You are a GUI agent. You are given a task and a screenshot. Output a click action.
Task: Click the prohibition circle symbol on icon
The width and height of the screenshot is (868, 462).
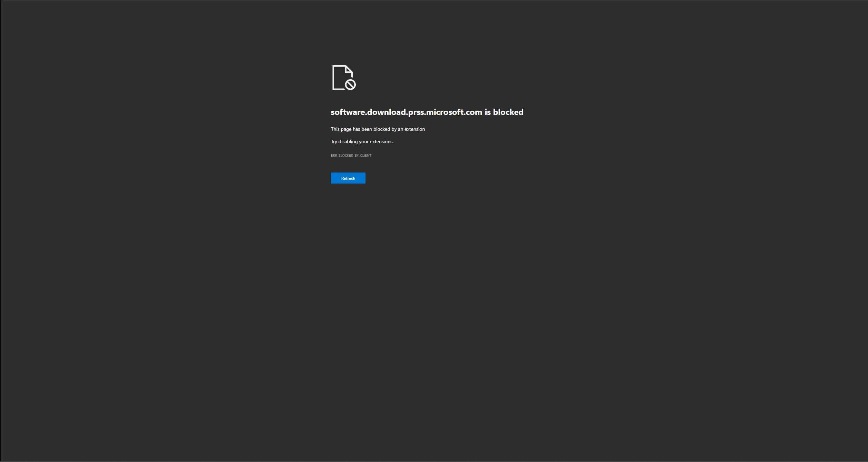tap(350, 85)
